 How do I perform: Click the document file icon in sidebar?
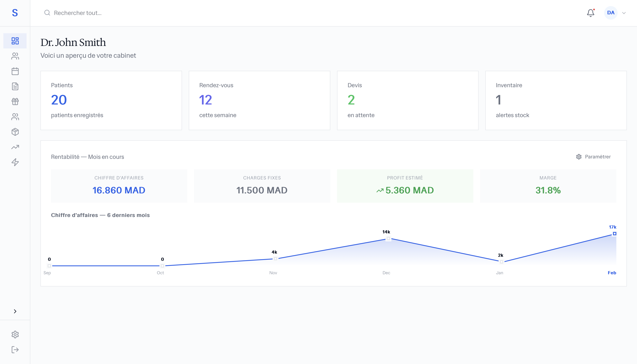tap(15, 87)
